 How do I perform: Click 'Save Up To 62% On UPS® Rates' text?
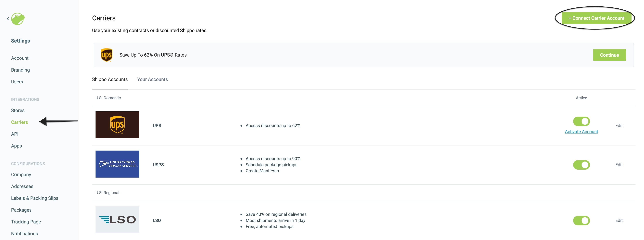pos(153,55)
